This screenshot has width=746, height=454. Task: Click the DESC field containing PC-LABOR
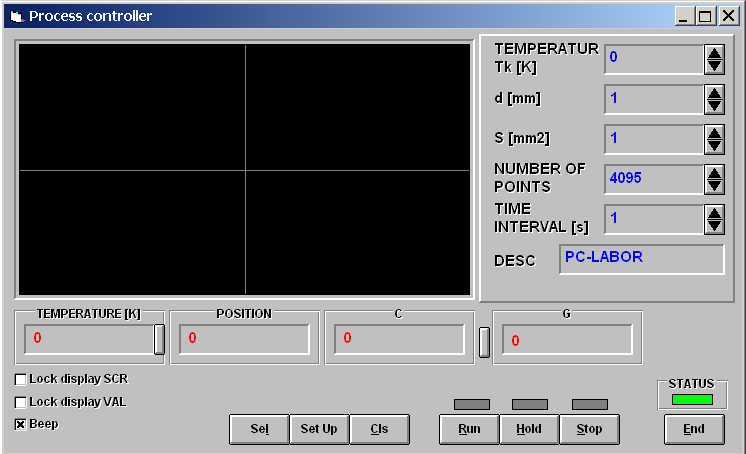click(642, 259)
